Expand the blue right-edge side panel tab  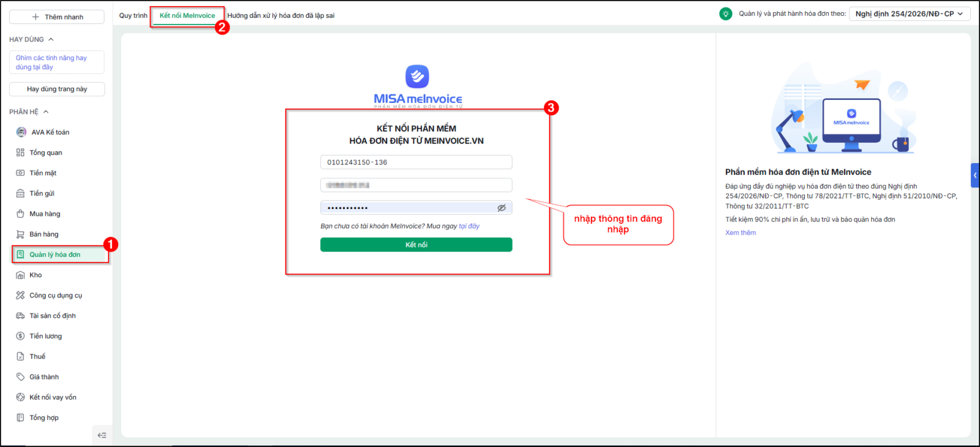[975, 175]
